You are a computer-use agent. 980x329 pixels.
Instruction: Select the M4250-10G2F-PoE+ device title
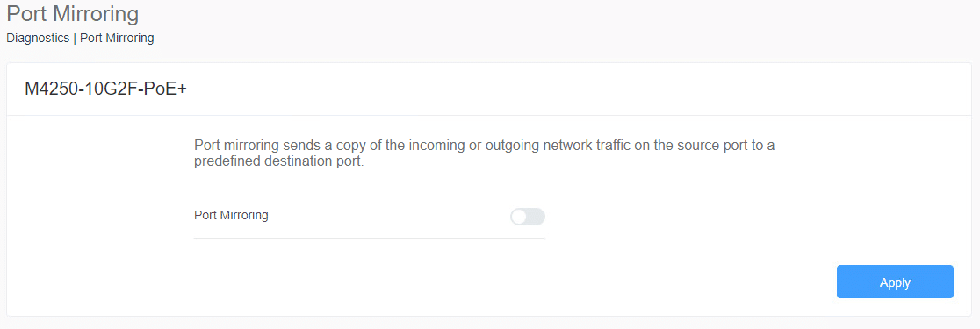[x=106, y=89]
